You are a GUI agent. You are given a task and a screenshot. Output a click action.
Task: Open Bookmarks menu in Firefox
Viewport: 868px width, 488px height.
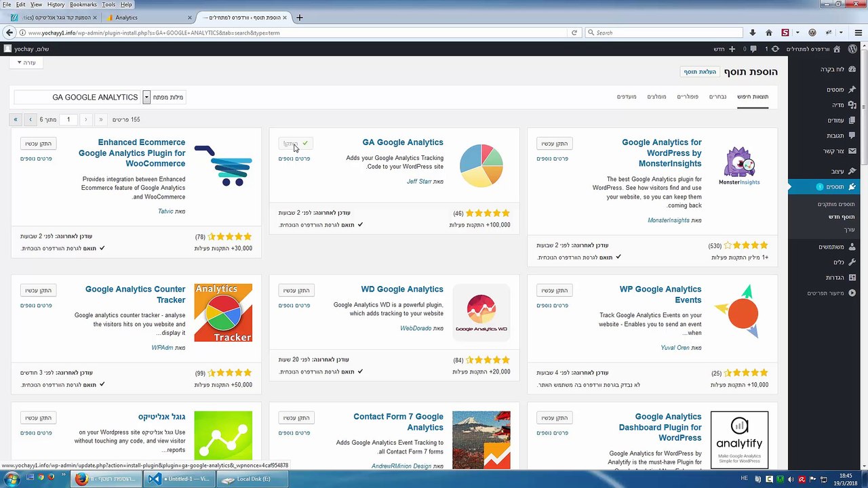click(83, 5)
